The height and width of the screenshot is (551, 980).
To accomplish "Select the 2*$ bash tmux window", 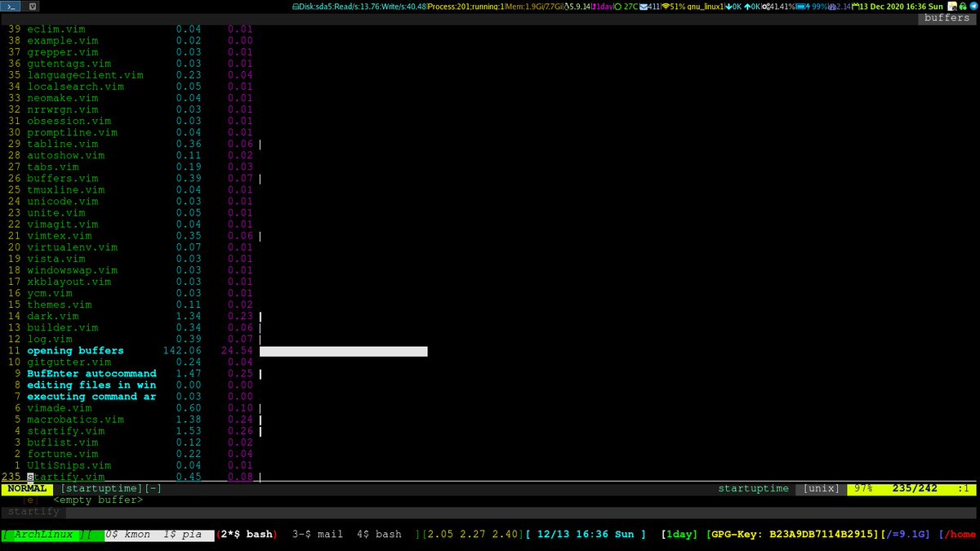I will click(246, 534).
